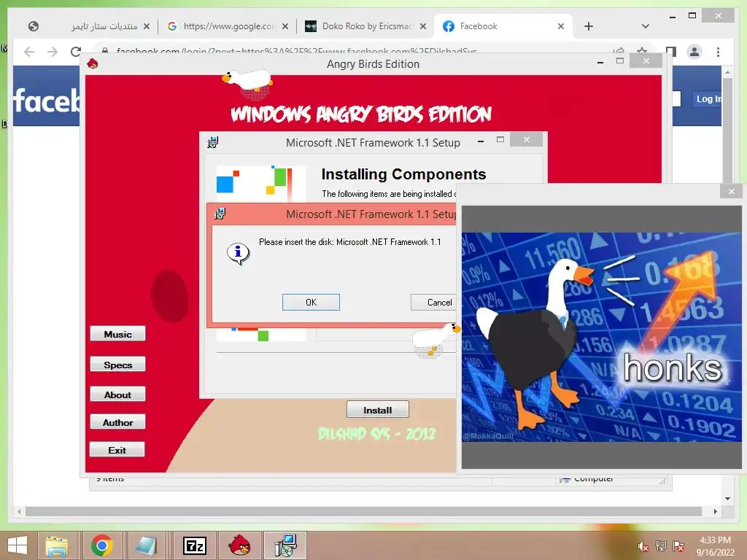
Task: Click the Chrome address bar URL
Action: point(296,50)
